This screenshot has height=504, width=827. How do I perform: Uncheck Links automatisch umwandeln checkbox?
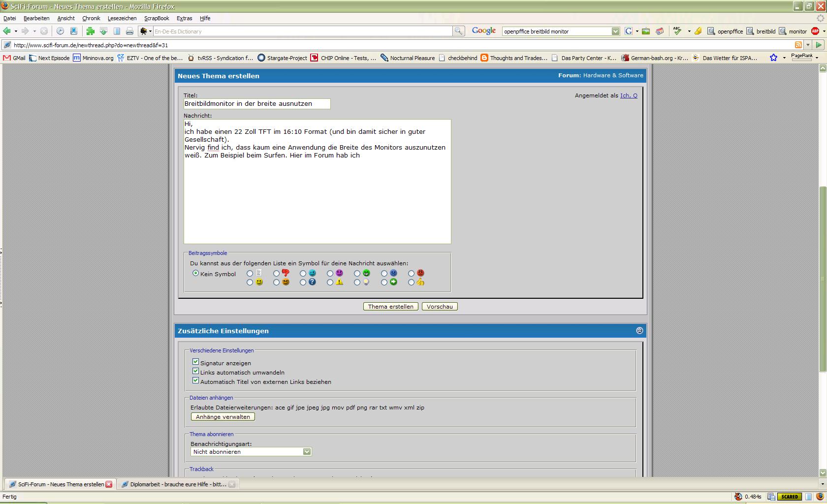tap(195, 371)
